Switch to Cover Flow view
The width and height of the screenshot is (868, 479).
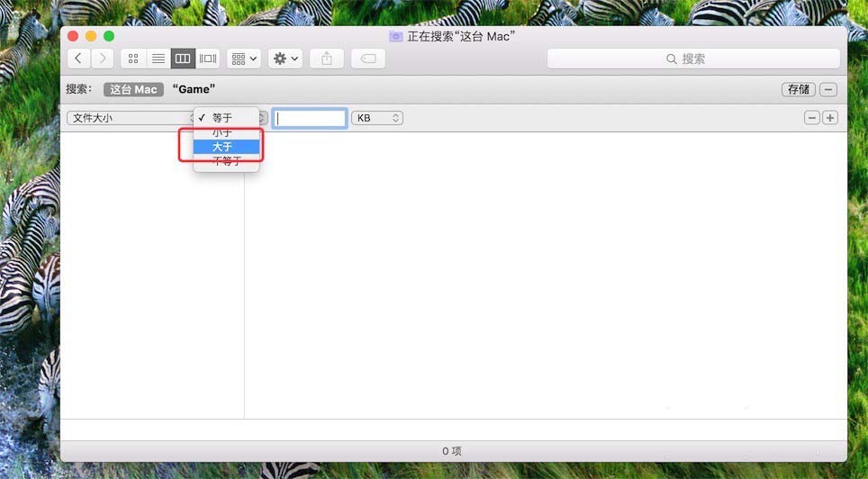click(x=208, y=59)
